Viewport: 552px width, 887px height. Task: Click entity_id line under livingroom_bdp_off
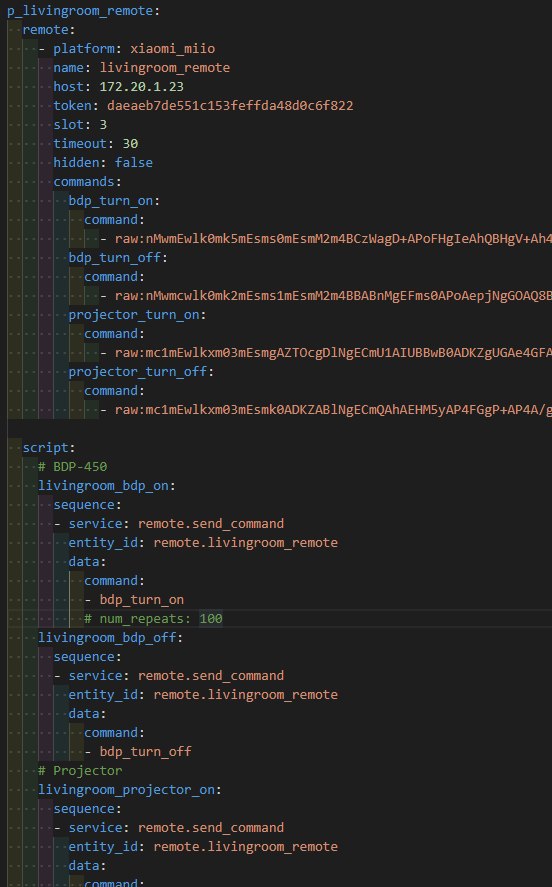[203, 695]
